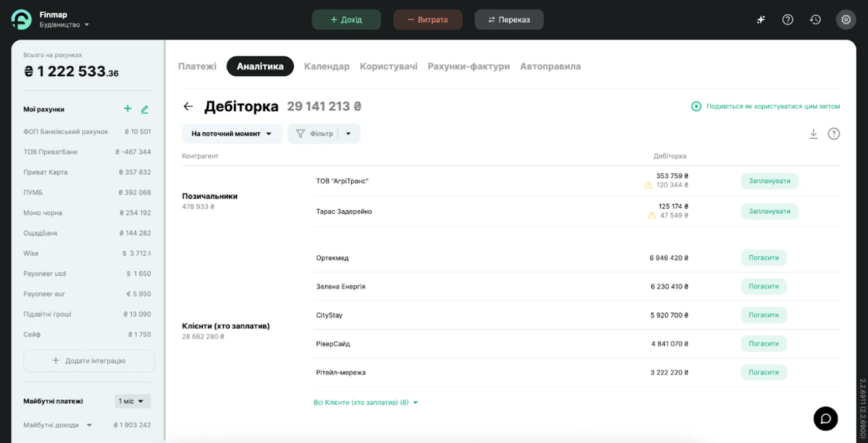868x443 pixels.
Task: Click Погасити for Рітейл-мережа
Action: [764, 372]
